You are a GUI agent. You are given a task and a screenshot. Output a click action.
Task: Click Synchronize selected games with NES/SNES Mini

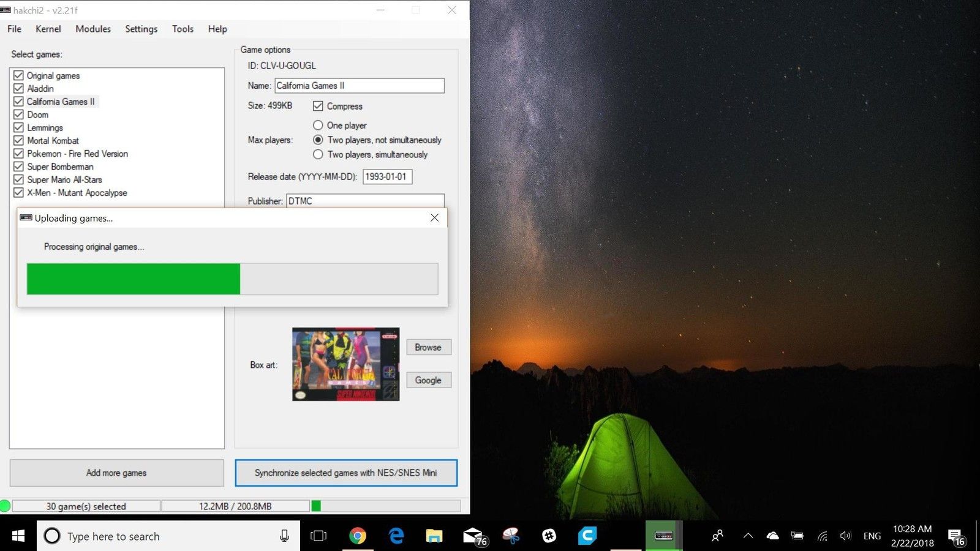click(346, 473)
